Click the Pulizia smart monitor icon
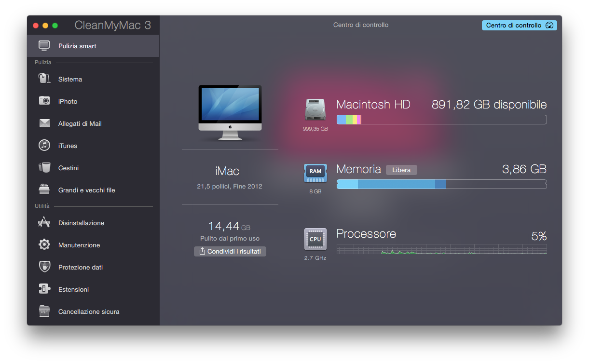 point(44,46)
